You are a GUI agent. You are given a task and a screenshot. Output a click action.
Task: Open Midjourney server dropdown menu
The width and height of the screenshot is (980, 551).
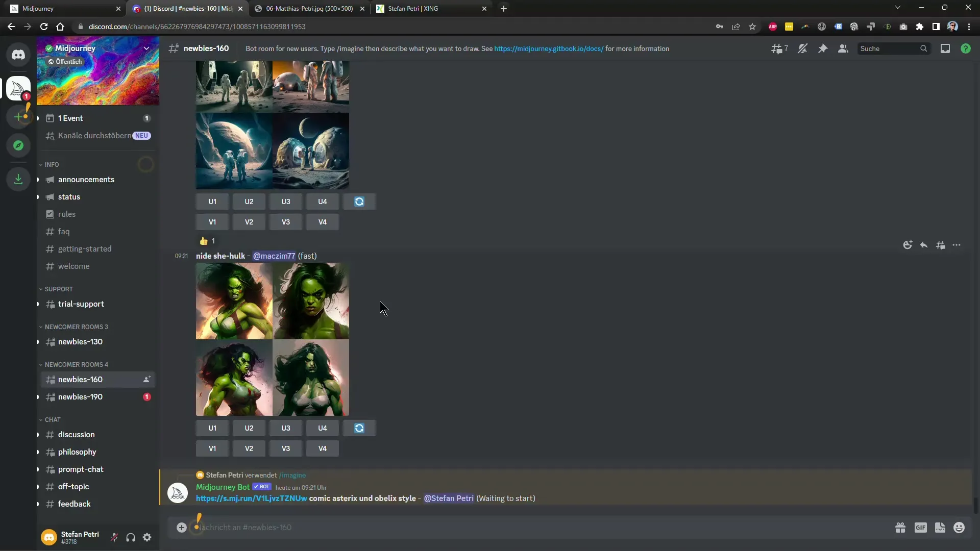coord(146,48)
